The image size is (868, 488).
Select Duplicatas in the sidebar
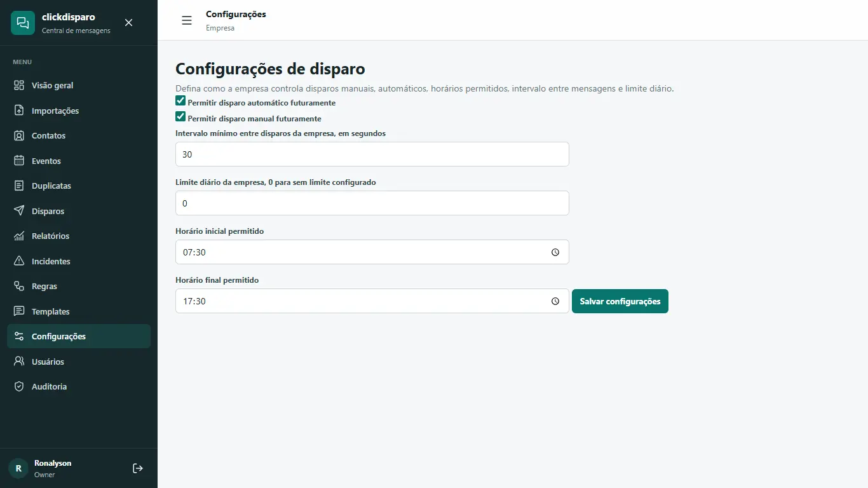coord(79,186)
